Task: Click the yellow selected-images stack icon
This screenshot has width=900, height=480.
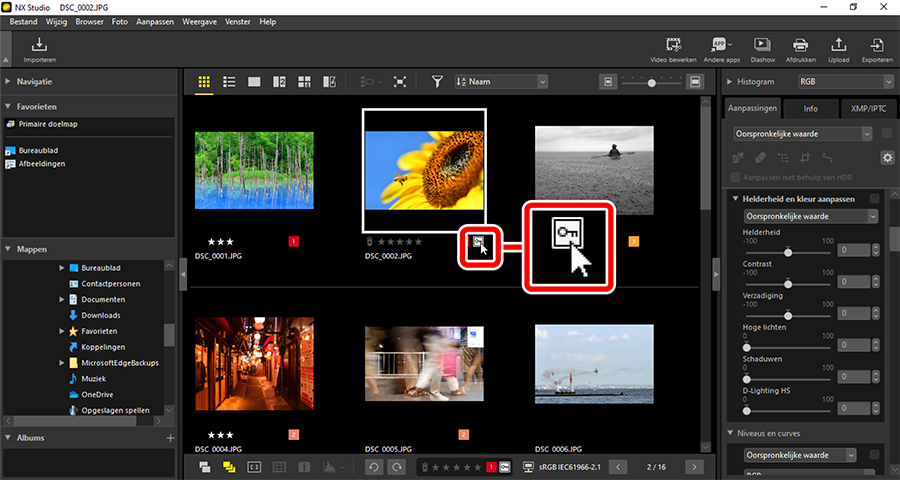Action: tap(229, 467)
